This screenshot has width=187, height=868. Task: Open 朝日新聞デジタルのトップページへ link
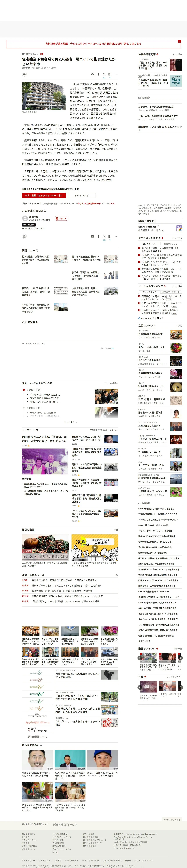pyautogui.click(x=104, y=430)
